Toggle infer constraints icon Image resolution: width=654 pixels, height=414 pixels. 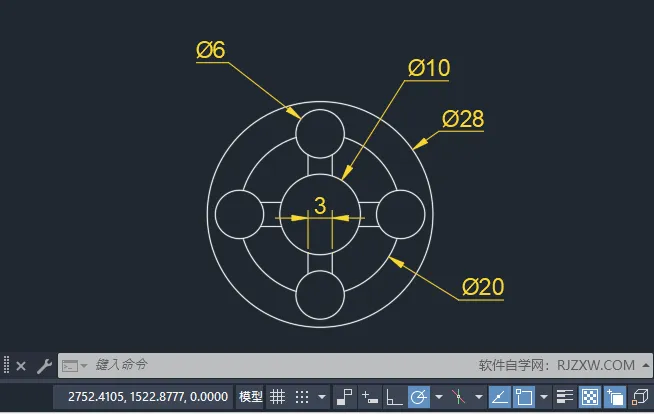(345, 396)
